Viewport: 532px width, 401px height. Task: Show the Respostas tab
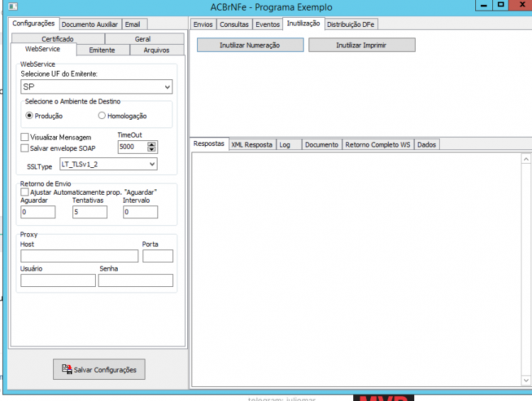(x=209, y=144)
